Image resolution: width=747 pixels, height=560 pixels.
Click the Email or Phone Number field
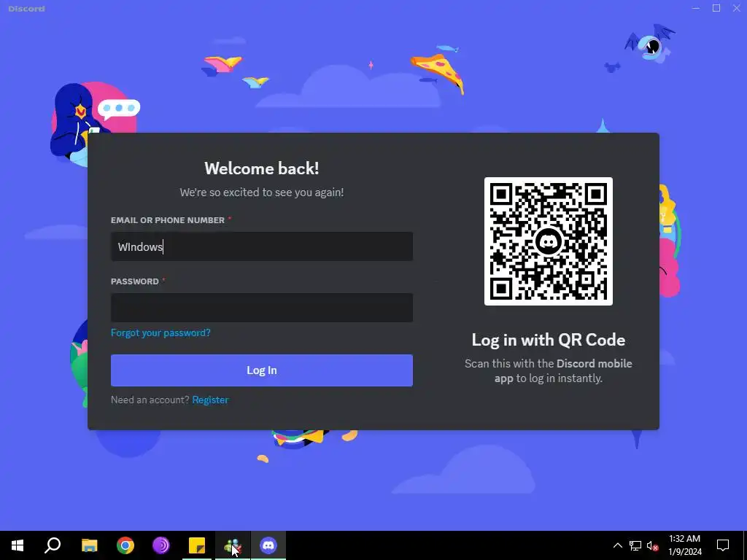[262, 246]
